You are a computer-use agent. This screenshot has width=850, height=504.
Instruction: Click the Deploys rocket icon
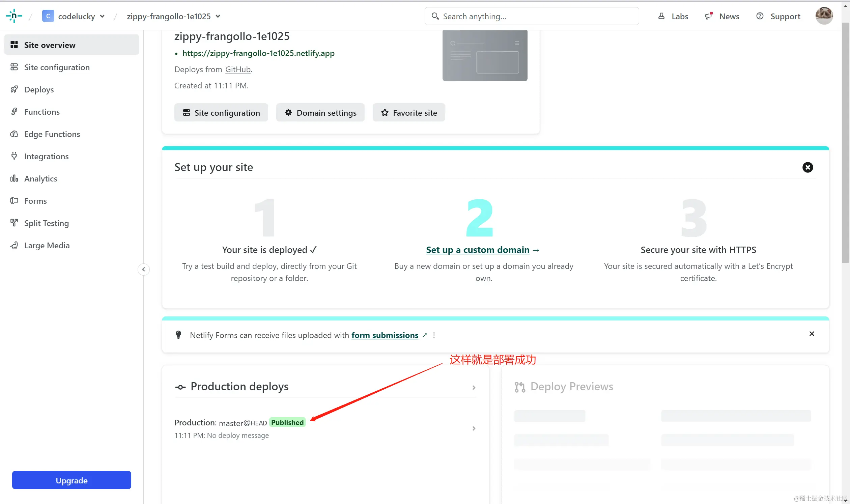(x=14, y=89)
